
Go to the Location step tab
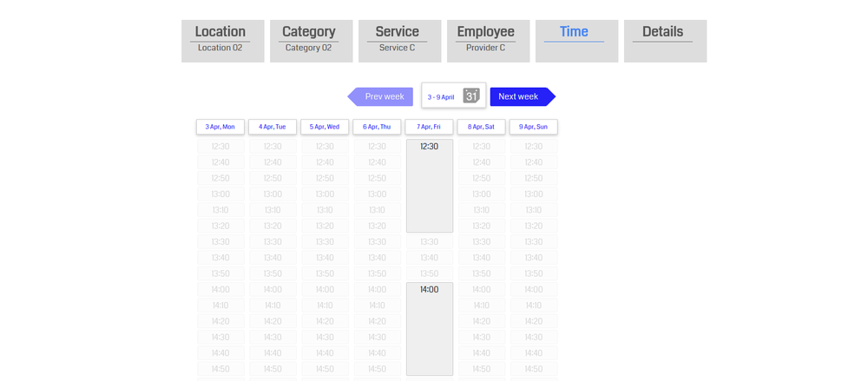[x=222, y=41]
